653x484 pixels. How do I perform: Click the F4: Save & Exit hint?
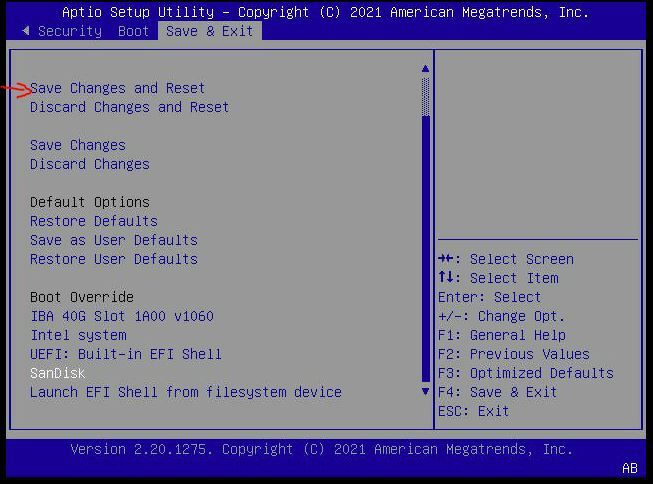tap(495, 392)
